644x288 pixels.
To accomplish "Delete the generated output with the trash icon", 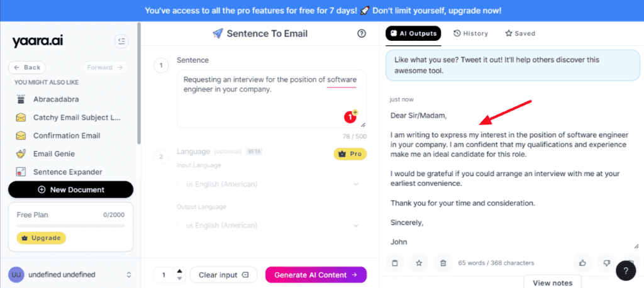I will (443, 263).
